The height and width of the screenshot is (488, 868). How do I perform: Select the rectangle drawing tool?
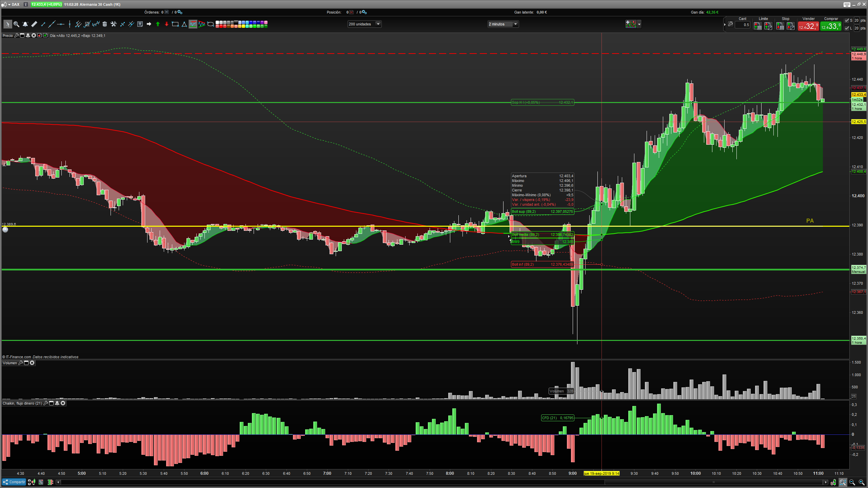(x=175, y=24)
